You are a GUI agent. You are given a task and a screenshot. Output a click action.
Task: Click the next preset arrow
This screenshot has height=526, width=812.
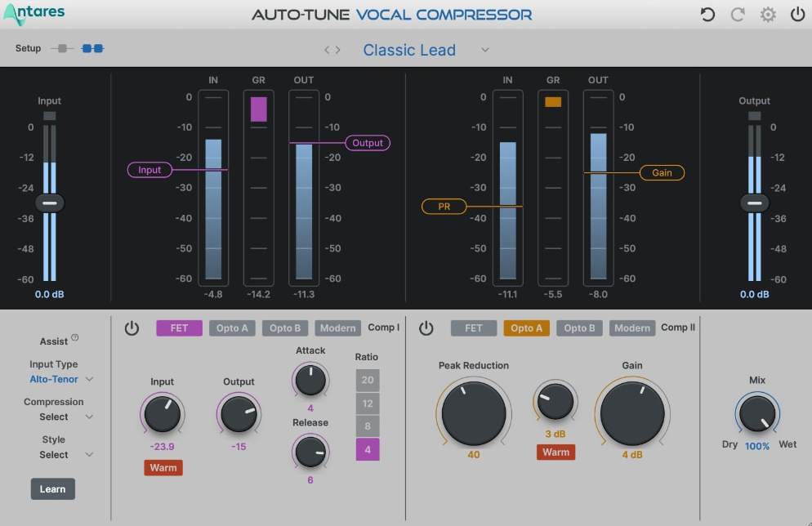(338, 49)
